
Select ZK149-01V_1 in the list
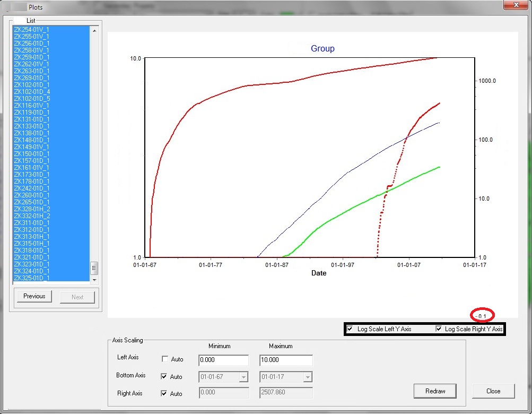pos(51,146)
